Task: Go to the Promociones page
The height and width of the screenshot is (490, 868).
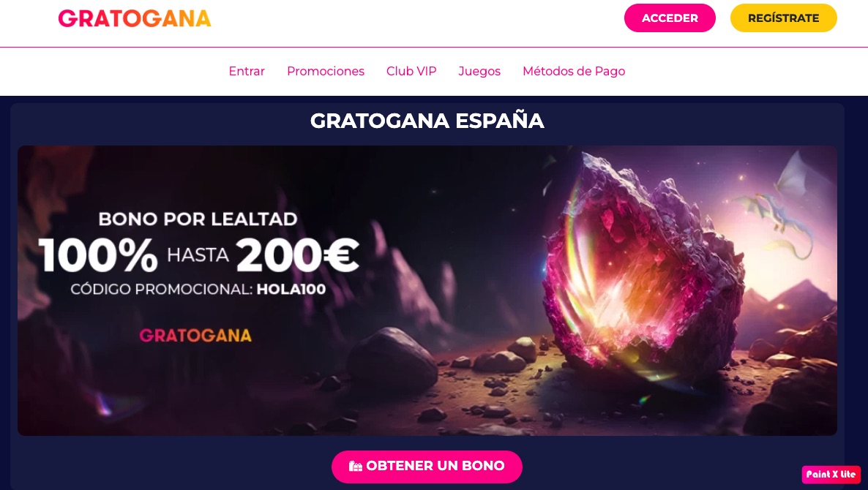Action: pos(326,72)
